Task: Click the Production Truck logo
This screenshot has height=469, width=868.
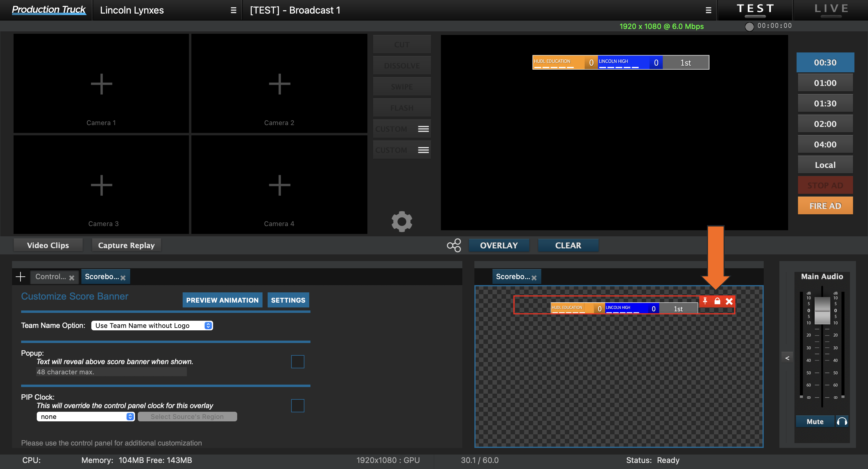Action: tap(49, 9)
